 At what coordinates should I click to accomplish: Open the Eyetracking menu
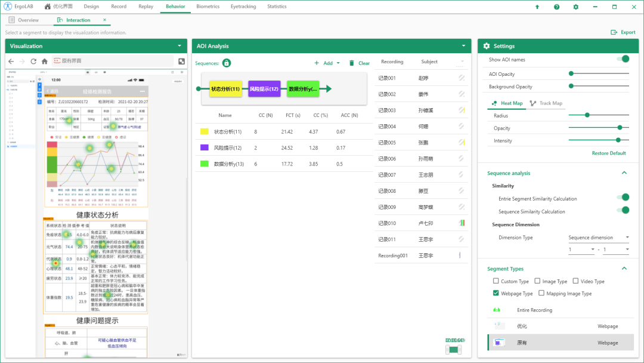(x=243, y=7)
